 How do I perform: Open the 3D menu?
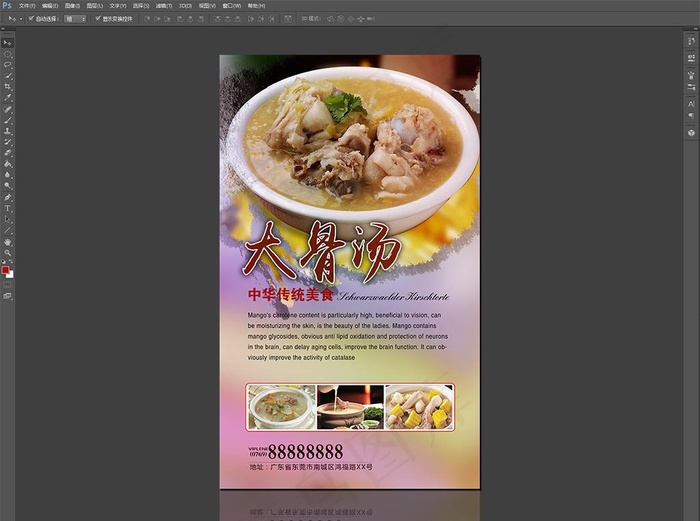click(185, 6)
